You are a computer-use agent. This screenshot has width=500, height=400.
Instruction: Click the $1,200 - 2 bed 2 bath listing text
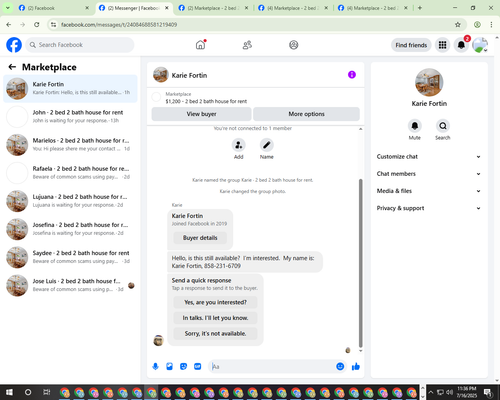(206, 101)
